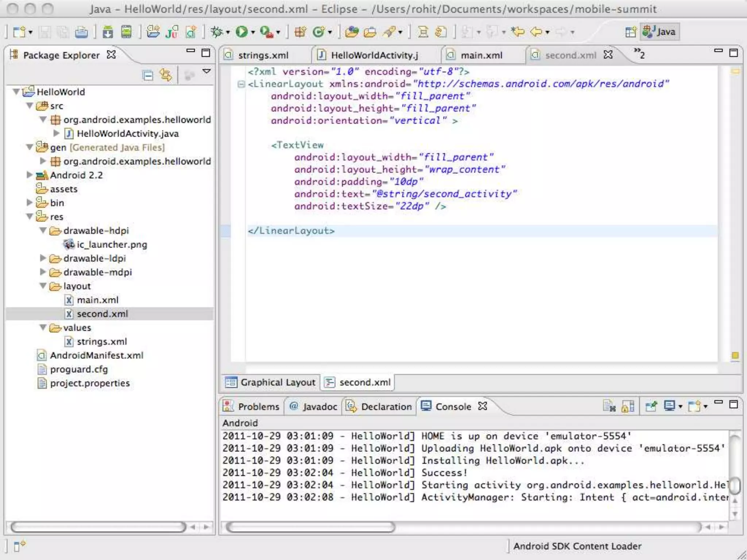
Task: Collapse the HelloWorld project node
Action: tap(16, 91)
